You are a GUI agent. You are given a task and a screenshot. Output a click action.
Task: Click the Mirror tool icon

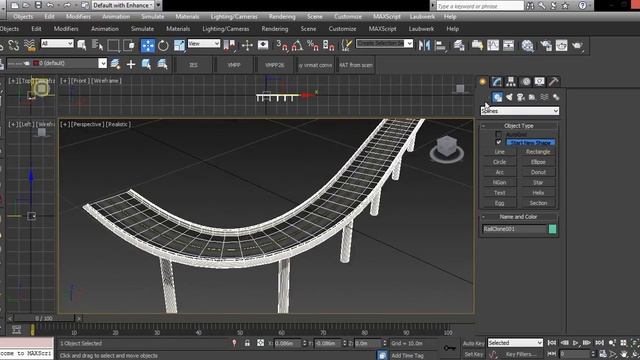click(x=424, y=45)
